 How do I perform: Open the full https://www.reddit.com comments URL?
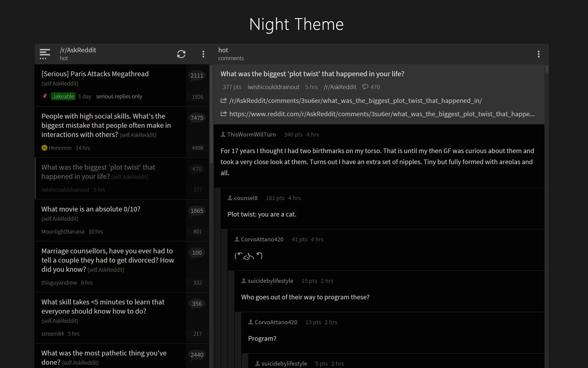tap(382, 114)
